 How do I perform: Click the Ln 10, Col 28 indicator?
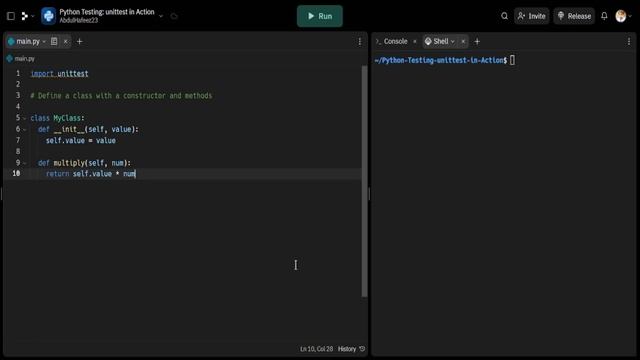[316, 349]
